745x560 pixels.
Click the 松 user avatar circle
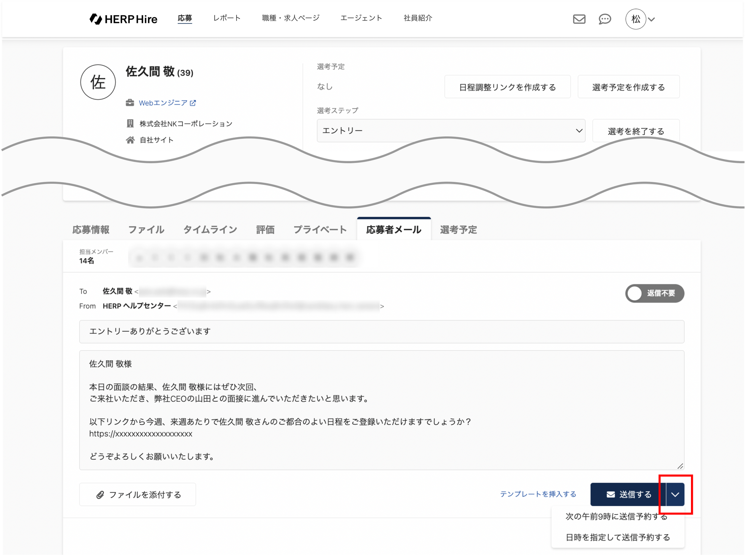pos(635,19)
